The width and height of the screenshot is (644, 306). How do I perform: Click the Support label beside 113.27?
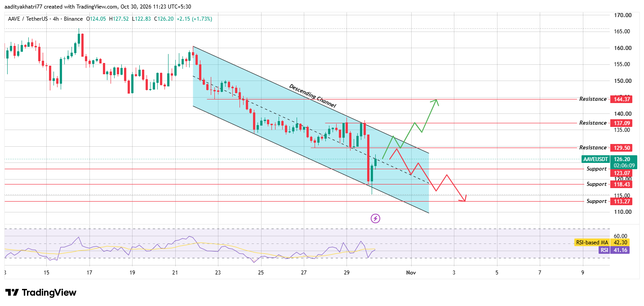click(x=597, y=201)
